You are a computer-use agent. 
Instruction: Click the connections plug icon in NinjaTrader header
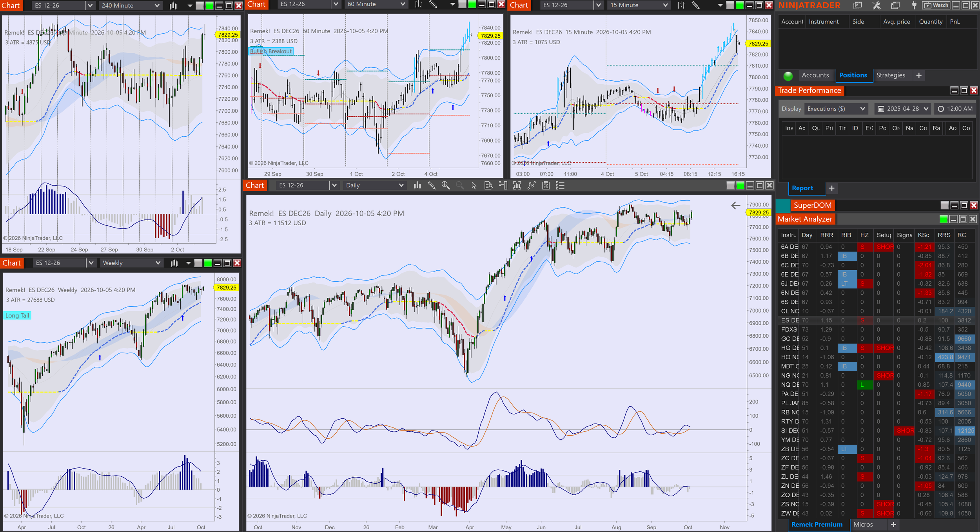point(914,5)
